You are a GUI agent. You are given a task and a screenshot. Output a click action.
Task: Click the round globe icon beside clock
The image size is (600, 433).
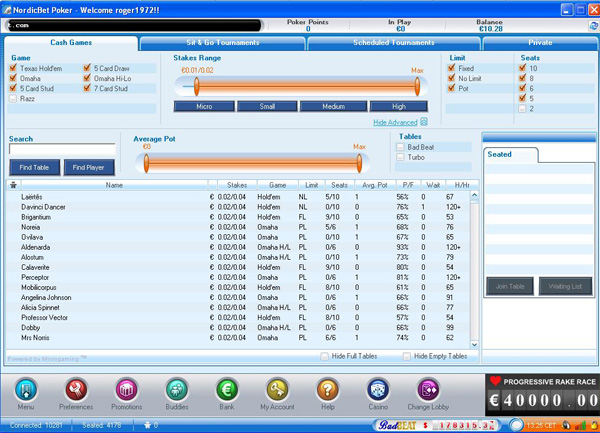pyautogui.click(x=517, y=425)
